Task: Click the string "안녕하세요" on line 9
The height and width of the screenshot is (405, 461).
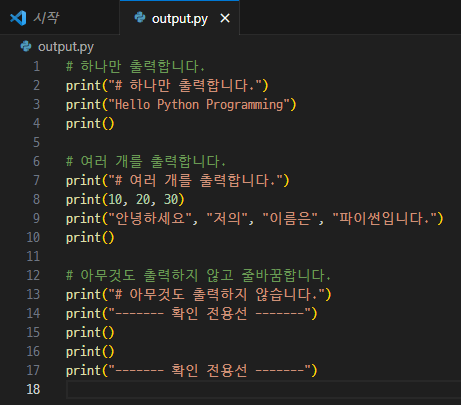Action: coord(150,219)
